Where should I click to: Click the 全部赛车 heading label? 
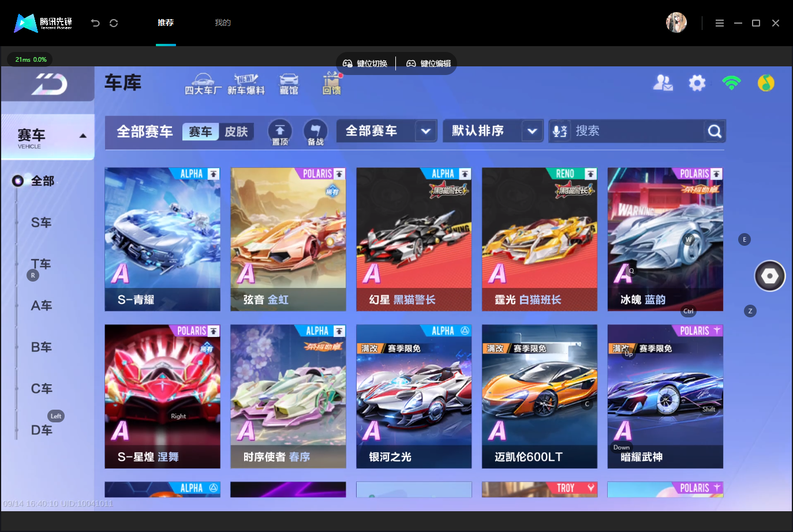pos(145,132)
